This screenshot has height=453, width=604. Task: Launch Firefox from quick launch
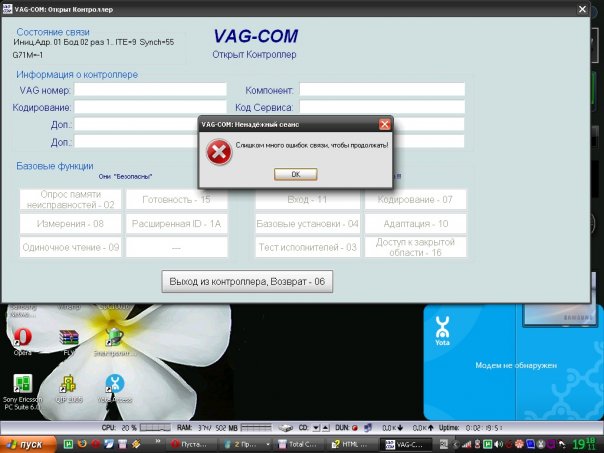[82, 444]
